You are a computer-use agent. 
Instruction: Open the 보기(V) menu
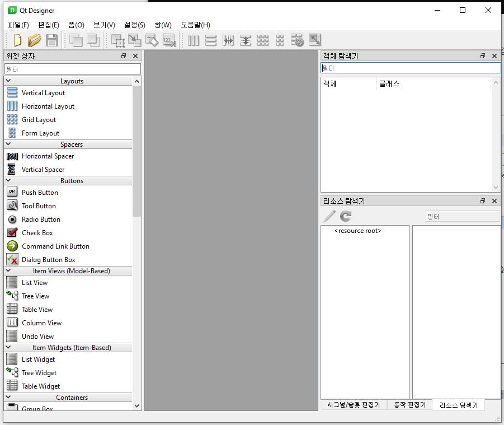pyautogui.click(x=104, y=25)
